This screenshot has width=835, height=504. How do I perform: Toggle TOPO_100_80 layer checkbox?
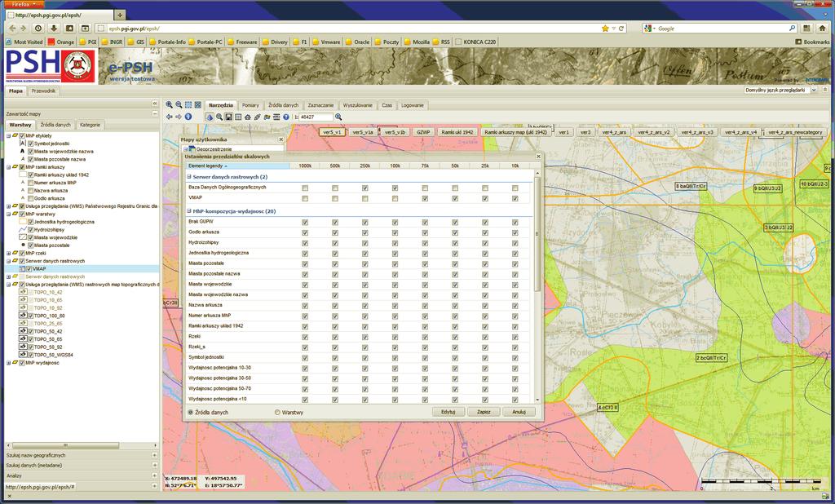(31, 316)
